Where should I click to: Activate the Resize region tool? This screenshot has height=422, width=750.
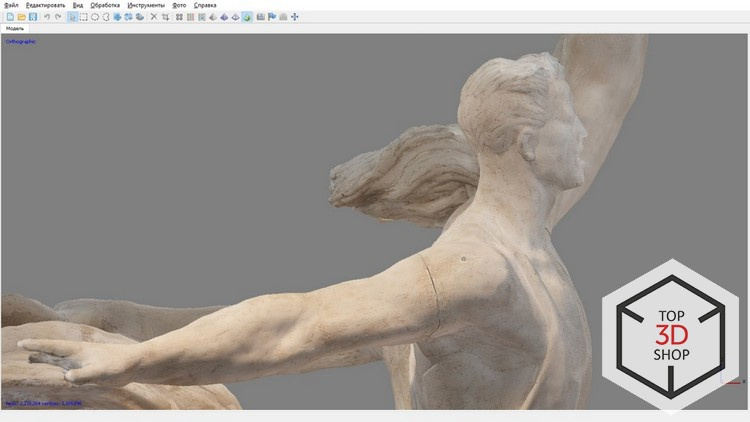click(117, 17)
